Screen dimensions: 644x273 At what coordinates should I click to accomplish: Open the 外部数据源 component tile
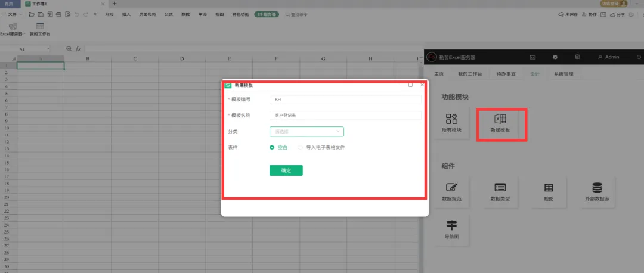[x=597, y=192]
